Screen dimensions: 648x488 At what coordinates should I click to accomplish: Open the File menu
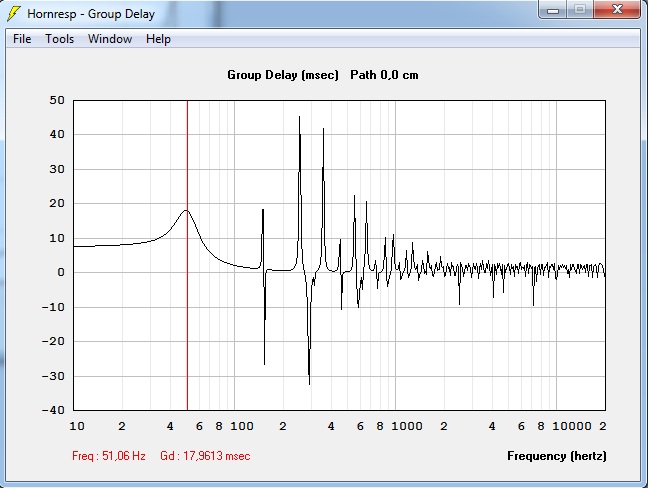pos(22,39)
